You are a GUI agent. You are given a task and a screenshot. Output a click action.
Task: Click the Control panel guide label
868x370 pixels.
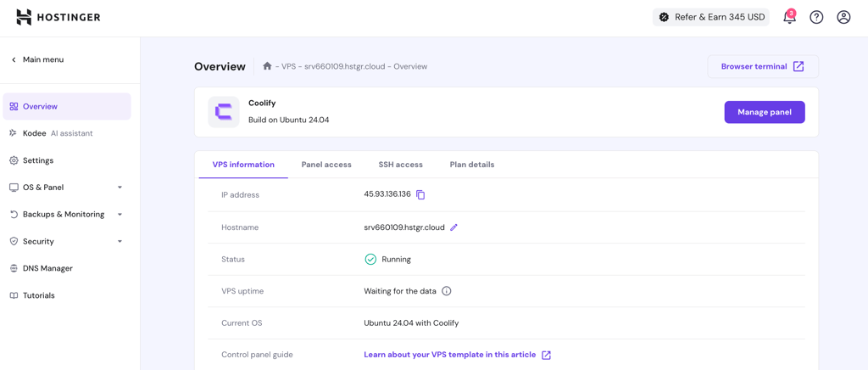257,355
